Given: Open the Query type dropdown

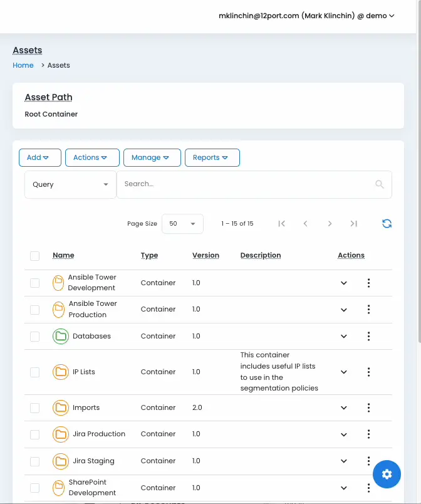Looking at the screenshot, I should pyautogui.click(x=70, y=185).
